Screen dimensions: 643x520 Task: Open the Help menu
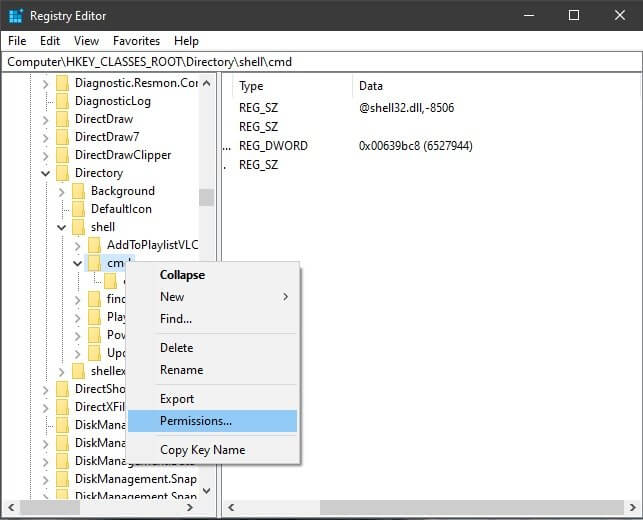pos(186,41)
